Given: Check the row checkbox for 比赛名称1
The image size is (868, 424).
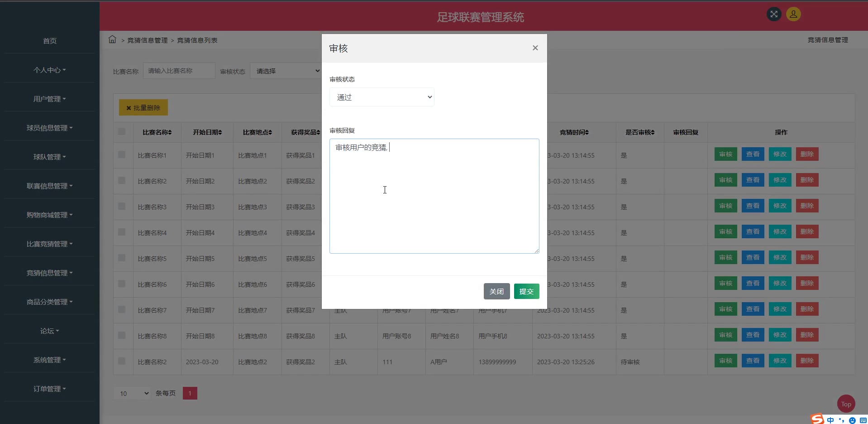Looking at the screenshot, I should click(122, 154).
